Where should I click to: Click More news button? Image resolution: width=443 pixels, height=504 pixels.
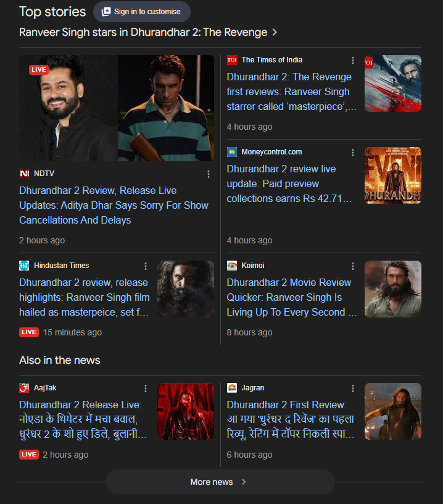220,482
